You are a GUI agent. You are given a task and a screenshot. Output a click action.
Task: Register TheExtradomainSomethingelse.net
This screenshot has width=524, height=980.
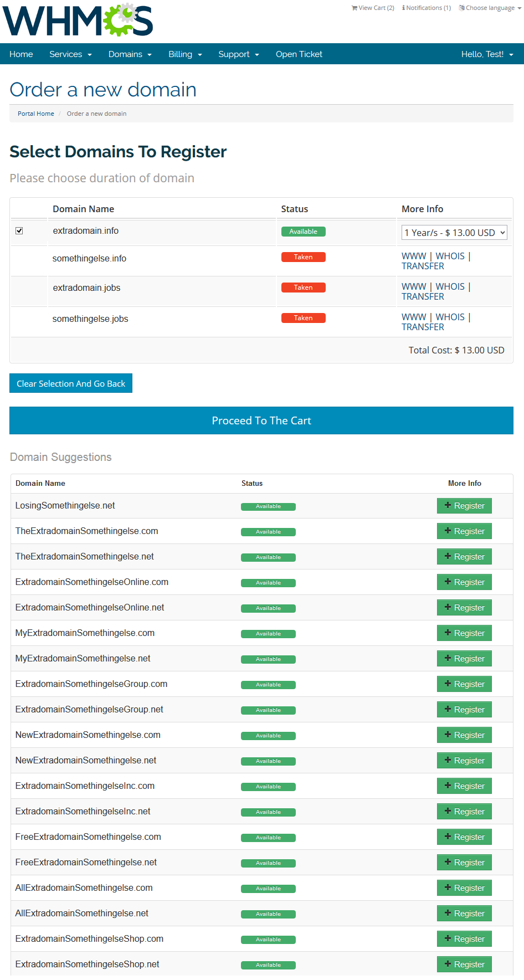click(x=464, y=557)
